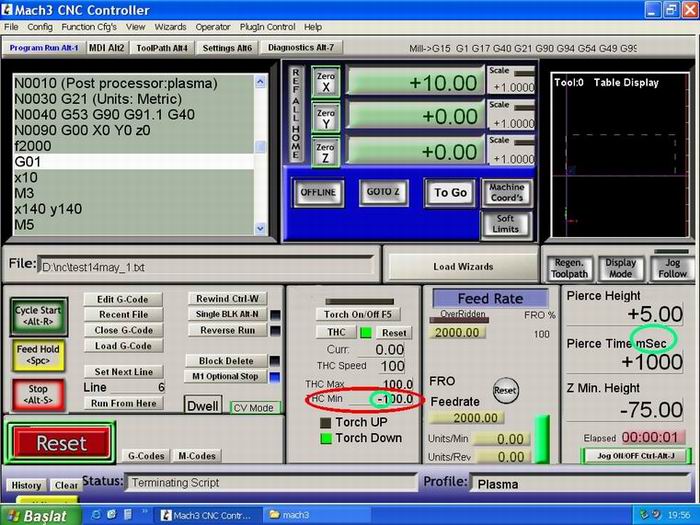
Task: Click the Rewind Ctrl-W button
Action: click(227, 299)
